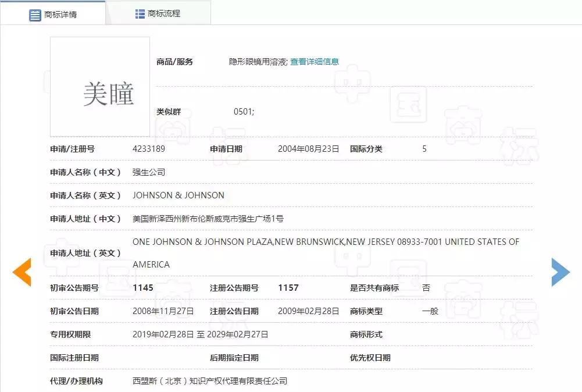
Task: Click the orange left arrow for previous trademark
Action: tap(22, 271)
